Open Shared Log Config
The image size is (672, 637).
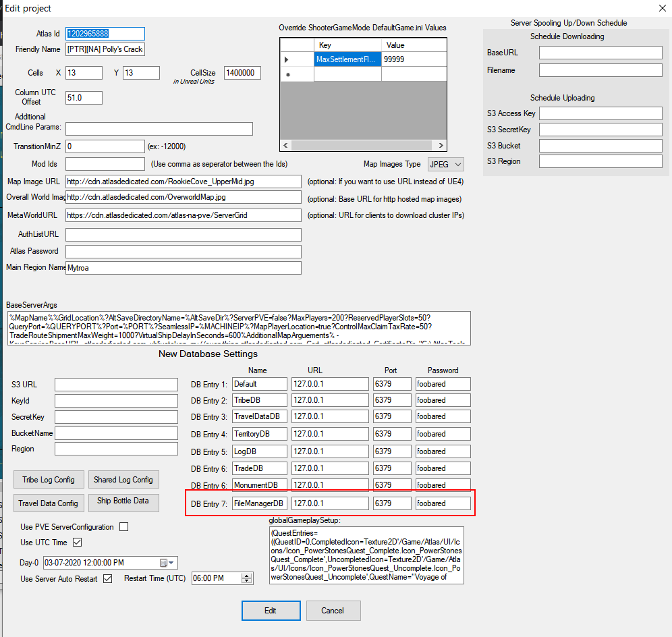click(123, 479)
